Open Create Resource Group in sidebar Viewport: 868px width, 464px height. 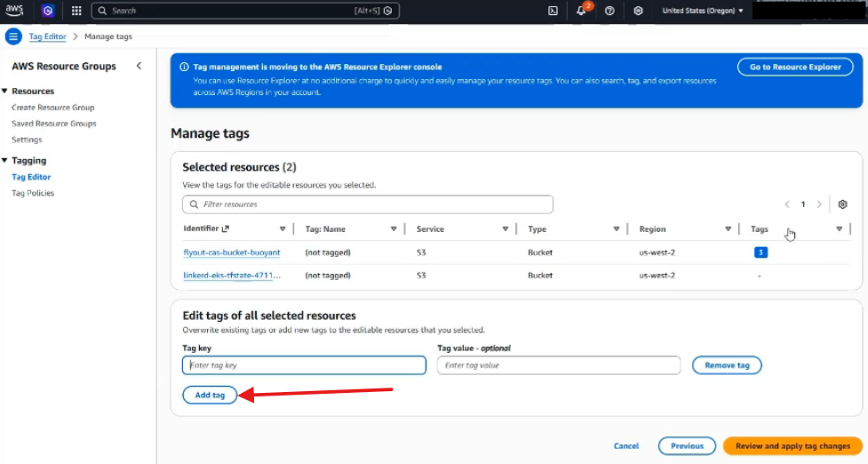(53, 108)
